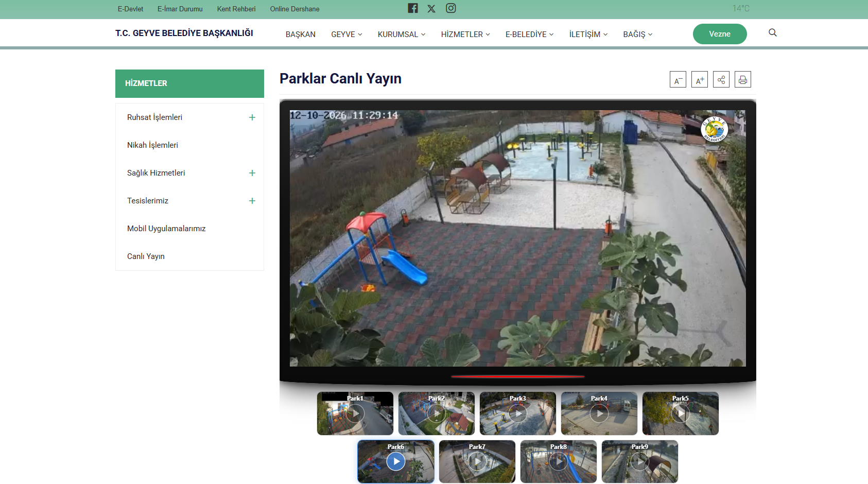Open Mobil Uygulamalarımız in sidebar
This screenshot has height=484, width=868.
[x=166, y=229]
